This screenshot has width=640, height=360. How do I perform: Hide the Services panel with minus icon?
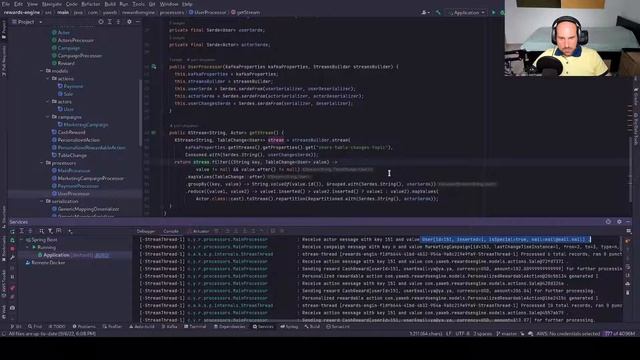(628, 222)
